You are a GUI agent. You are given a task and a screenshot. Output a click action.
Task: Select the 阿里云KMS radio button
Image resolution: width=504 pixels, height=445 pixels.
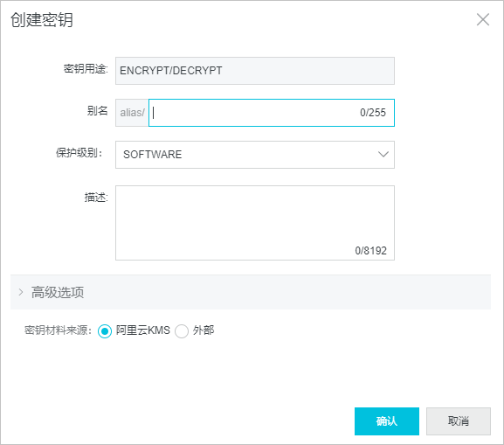click(105, 330)
